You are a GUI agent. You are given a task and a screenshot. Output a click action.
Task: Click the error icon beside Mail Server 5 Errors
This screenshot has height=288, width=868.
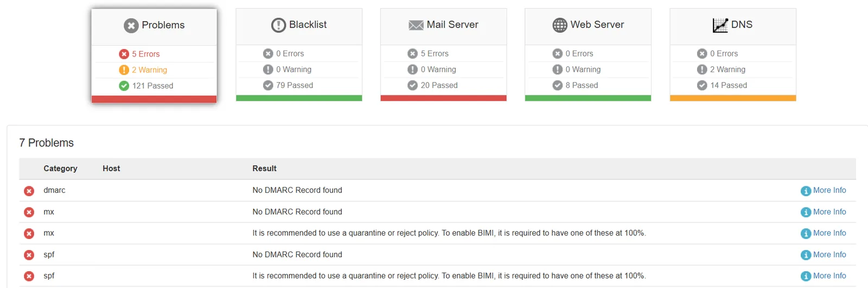coord(413,53)
